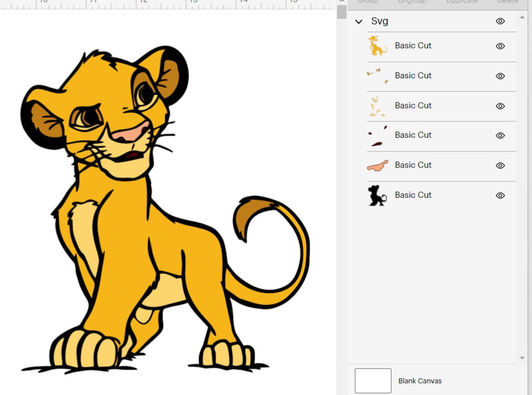Collapse the Svg group
Image resolution: width=532 pixels, height=395 pixels.
pos(359,21)
